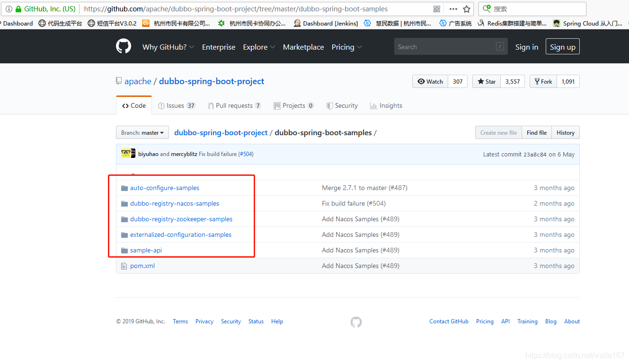Click the sample-api folder icon
629x364 pixels.
(124, 251)
